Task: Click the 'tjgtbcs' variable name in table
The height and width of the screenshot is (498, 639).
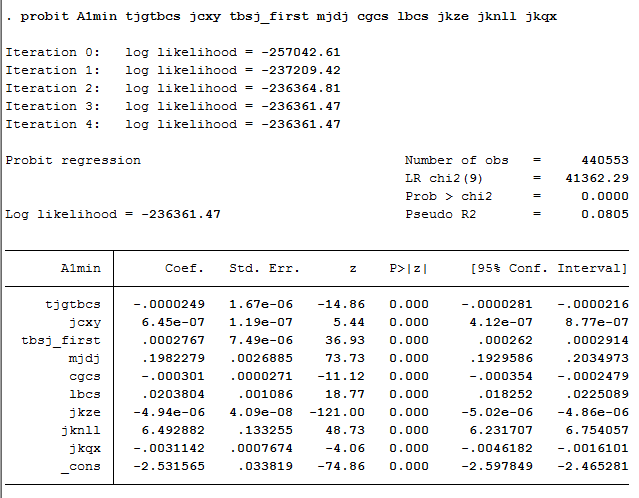Action: pos(73,304)
